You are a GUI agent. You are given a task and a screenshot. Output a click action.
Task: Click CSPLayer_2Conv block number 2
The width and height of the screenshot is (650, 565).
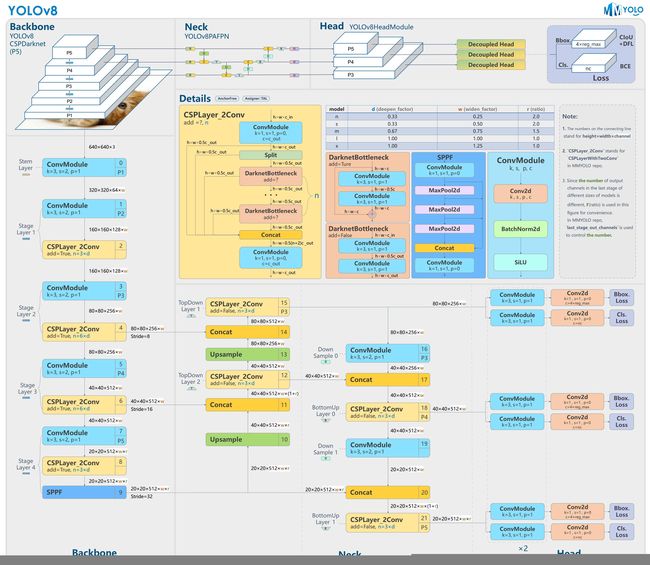click(84, 250)
